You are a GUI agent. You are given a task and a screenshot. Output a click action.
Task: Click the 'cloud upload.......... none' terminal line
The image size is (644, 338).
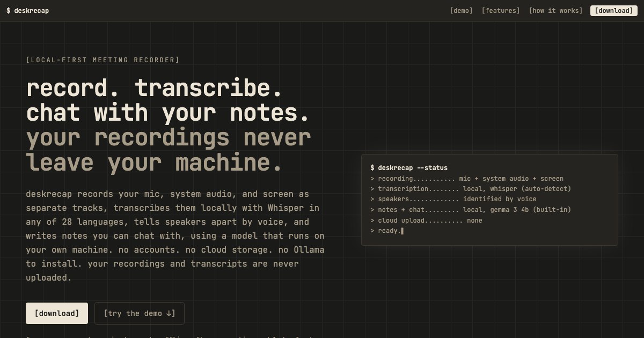pos(426,221)
